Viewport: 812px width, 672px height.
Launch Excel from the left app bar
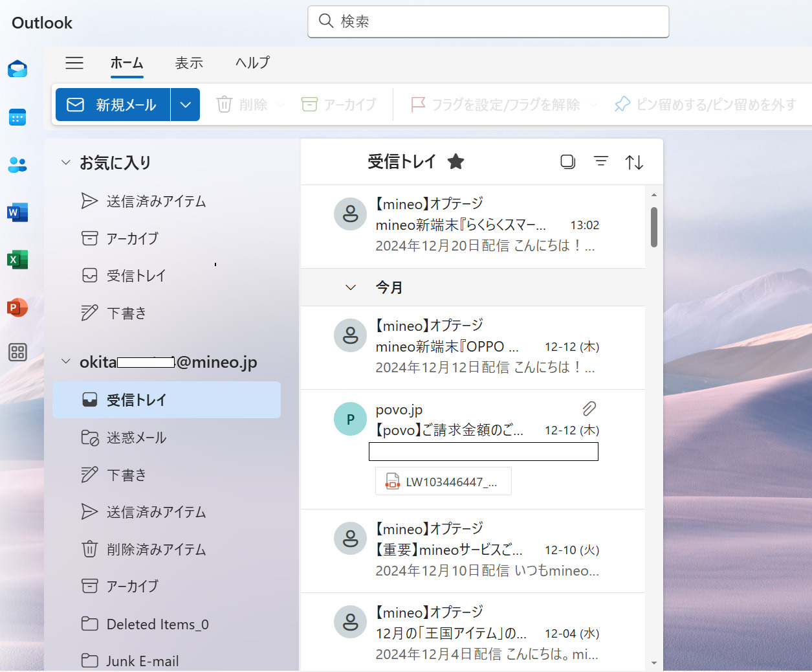point(17,260)
